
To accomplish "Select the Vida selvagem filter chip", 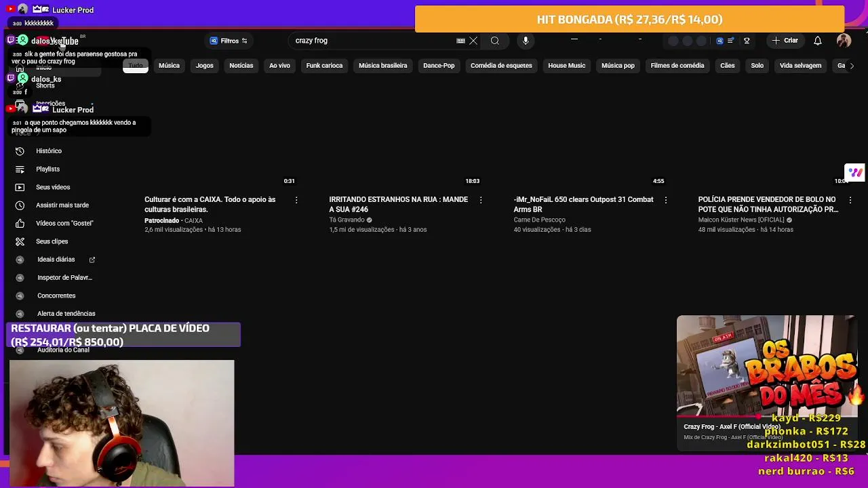I will pos(800,66).
